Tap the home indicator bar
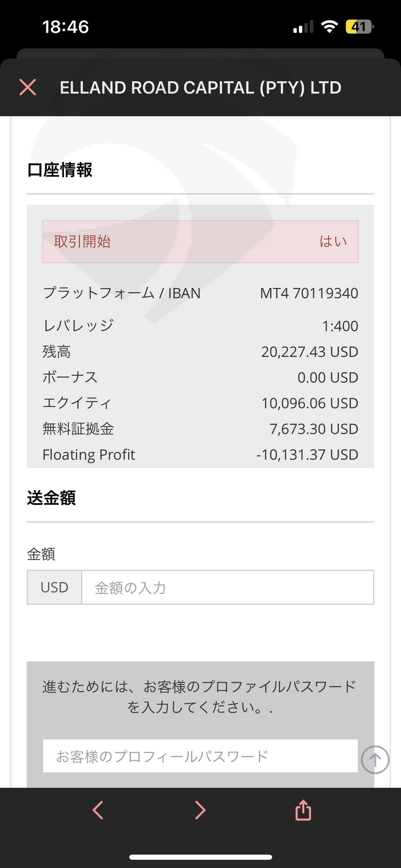The height and width of the screenshot is (868, 401). click(x=200, y=857)
